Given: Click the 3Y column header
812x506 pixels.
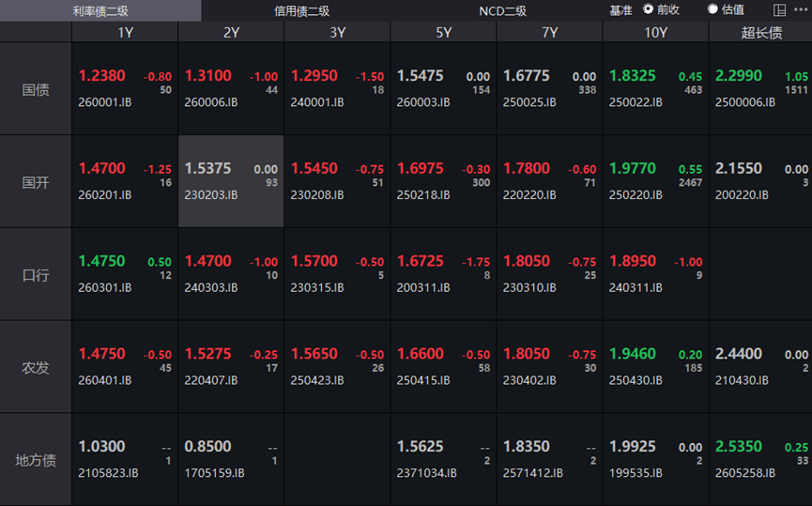Looking at the screenshot, I should click(x=337, y=32).
